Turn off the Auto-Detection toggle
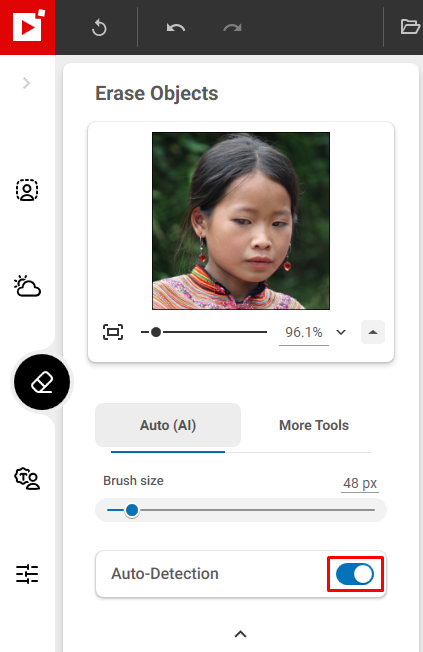The width and height of the screenshot is (423, 652). pyautogui.click(x=355, y=574)
